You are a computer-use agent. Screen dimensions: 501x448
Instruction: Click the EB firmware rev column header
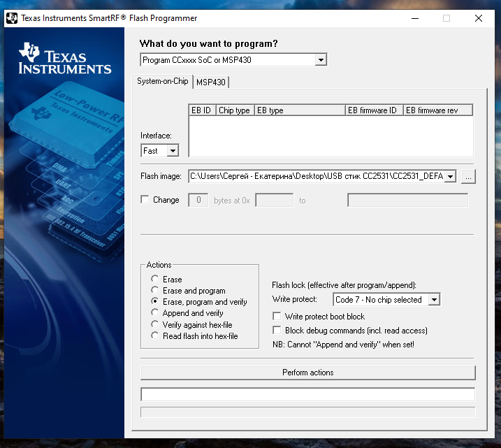[438, 110]
